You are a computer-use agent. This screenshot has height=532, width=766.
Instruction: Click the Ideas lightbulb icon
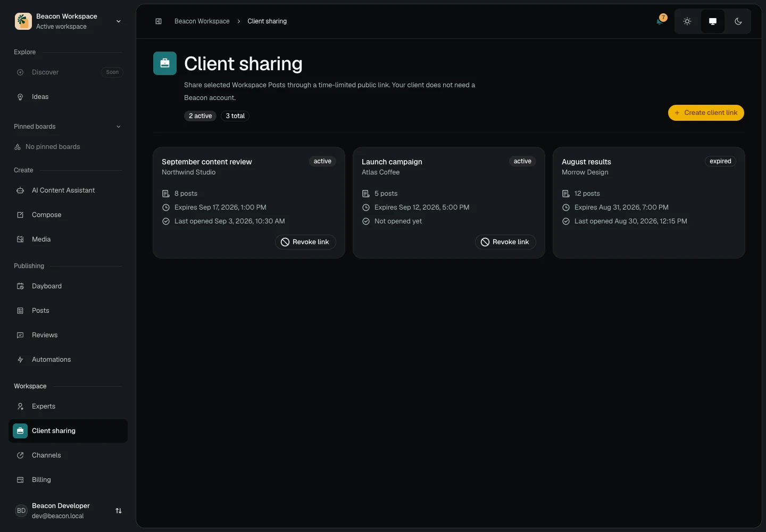tap(20, 97)
